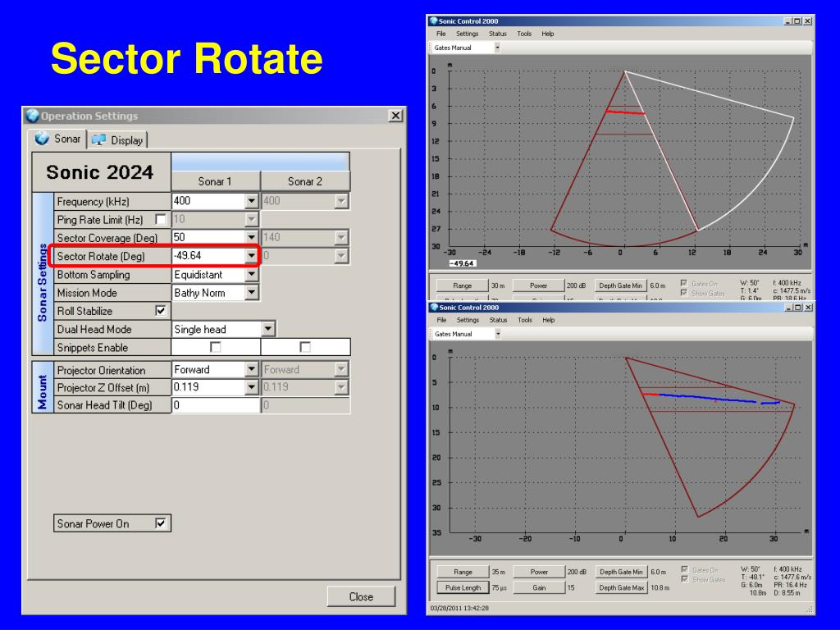Click Range button in lower Sonic Control window

(463, 572)
